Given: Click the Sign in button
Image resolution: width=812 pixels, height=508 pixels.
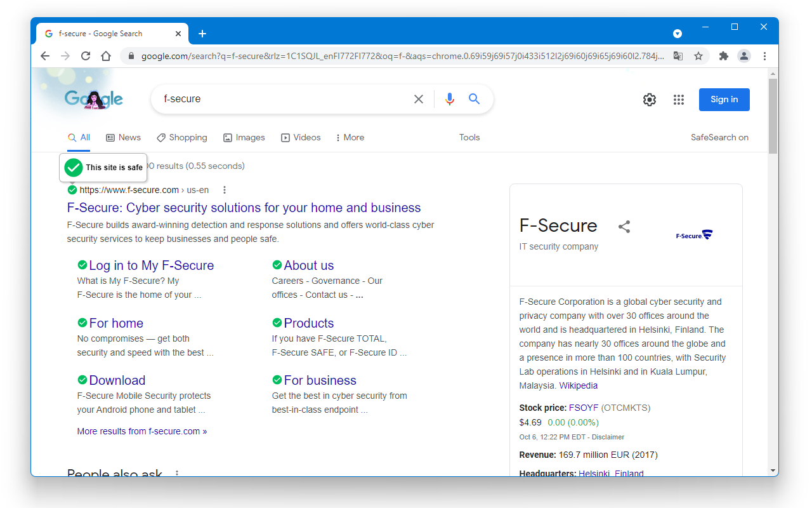Looking at the screenshot, I should click(x=724, y=100).
